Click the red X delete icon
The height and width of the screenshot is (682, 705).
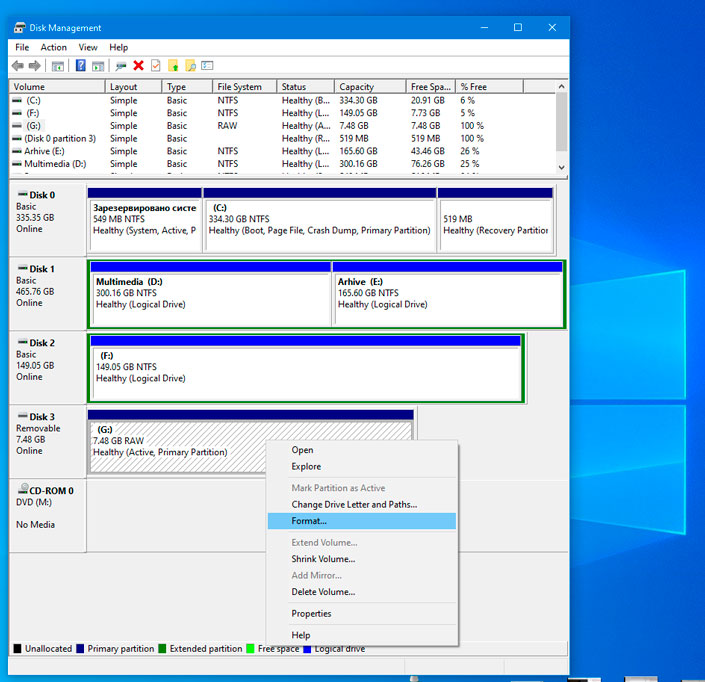pyautogui.click(x=138, y=66)
